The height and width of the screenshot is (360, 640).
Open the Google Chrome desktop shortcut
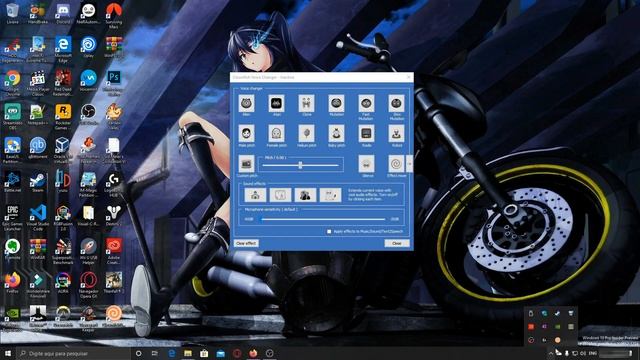pyautogui.click(x=13, y=81)
